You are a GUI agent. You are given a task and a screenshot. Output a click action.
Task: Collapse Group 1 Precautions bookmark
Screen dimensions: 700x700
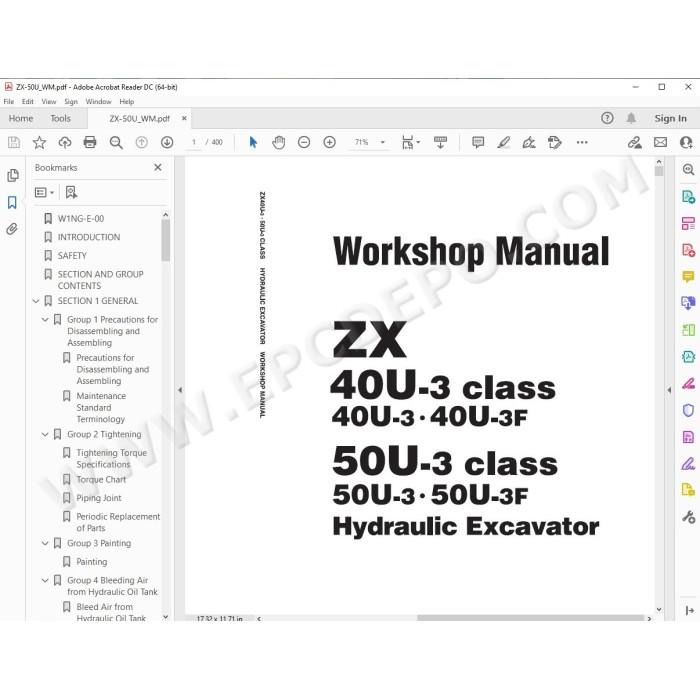[x=45, y=320]
